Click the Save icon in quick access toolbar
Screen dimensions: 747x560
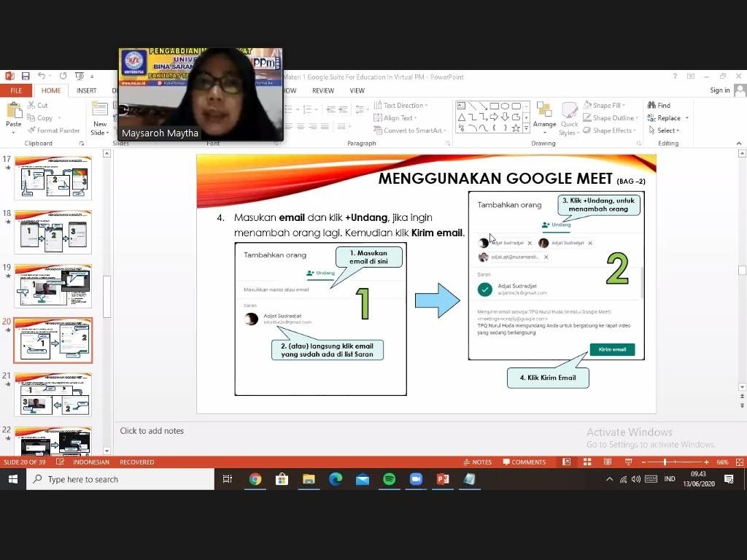tap(26, 76)
